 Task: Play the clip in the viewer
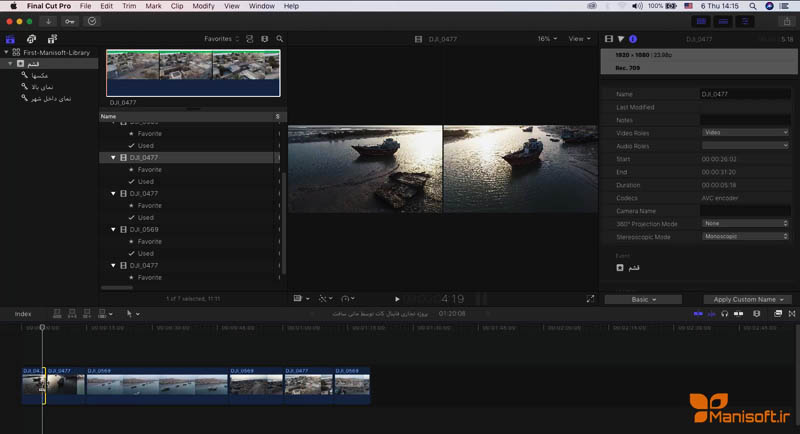coord(397,299)
